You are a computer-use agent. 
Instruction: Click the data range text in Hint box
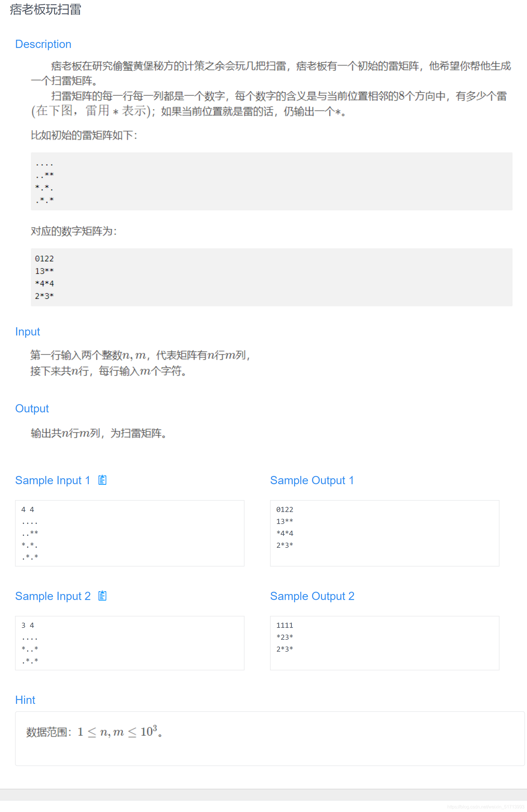pyautogui.click(x=94, y=731)
